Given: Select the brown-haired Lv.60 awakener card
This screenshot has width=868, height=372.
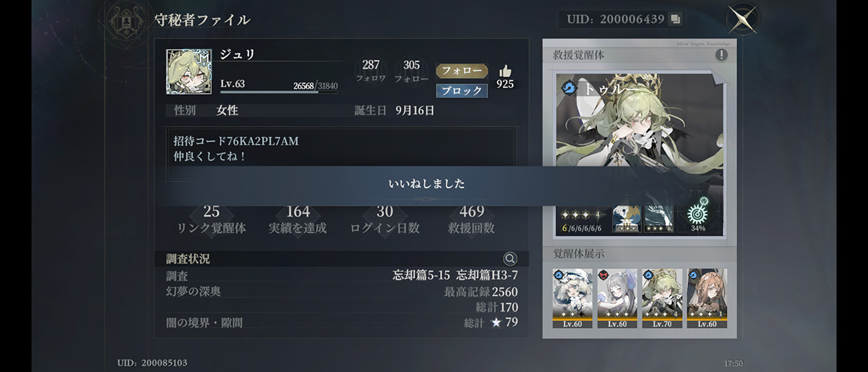Looking at the screenshot, I should click(x=707, y=298).
